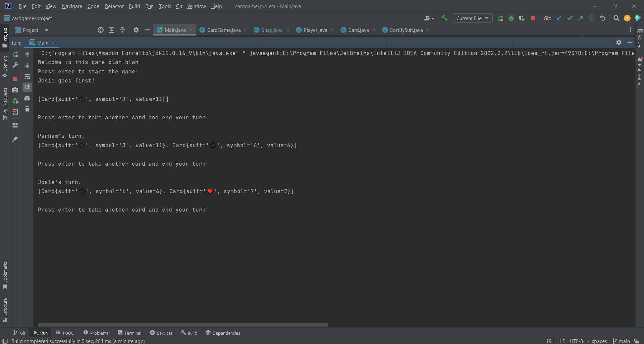Clear console with the trash icon
The image size is (644, 344).
[x=27, y=109]
